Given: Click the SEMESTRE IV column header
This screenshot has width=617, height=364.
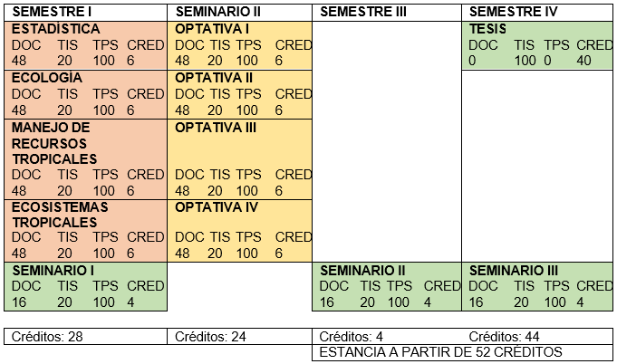Looking at the screenshot, I should click(x=514, y=11).
